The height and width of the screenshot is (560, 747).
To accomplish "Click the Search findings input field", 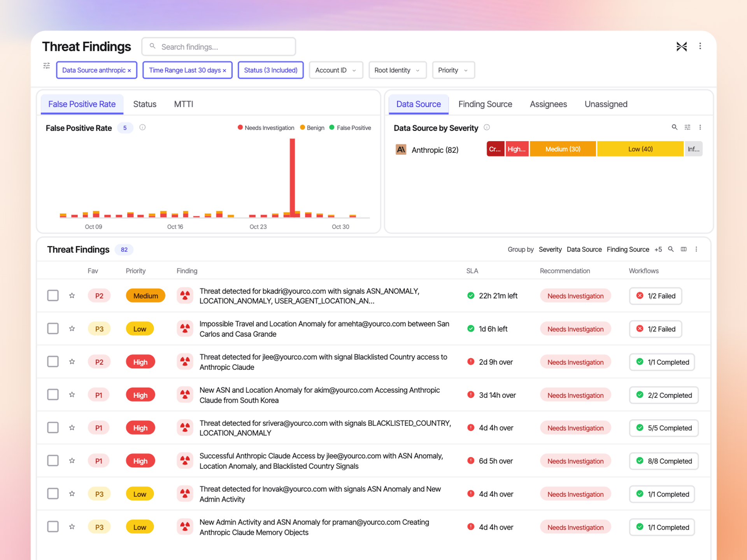I will click(219, 47).
